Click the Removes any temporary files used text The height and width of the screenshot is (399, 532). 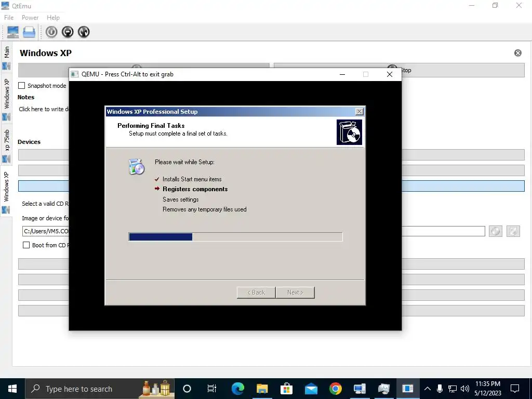coord(205,209)
